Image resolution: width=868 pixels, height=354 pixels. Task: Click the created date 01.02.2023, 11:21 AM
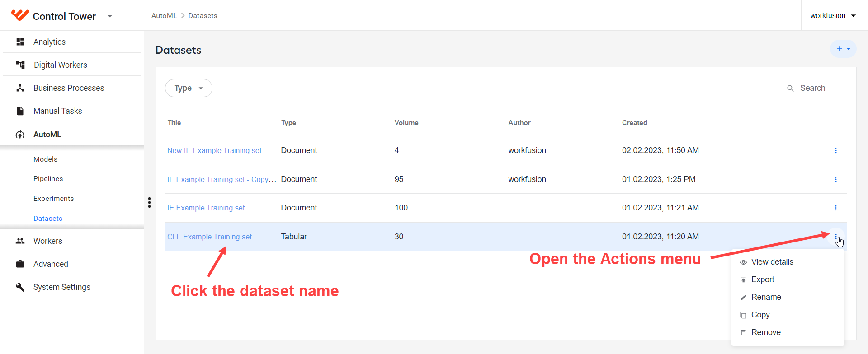[660, 208]
